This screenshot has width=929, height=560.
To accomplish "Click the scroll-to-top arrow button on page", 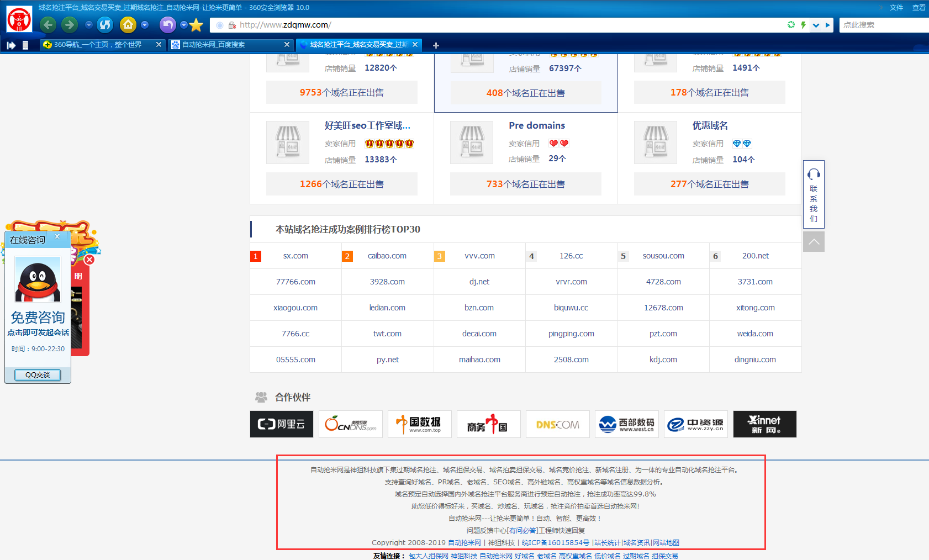I will (814, 242).
